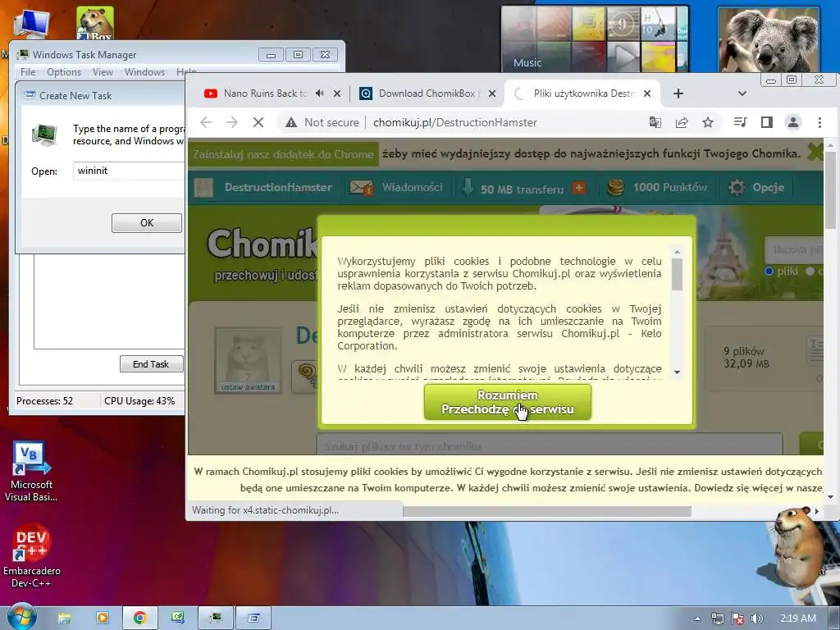The height and width of the screenshot is (630, 840).
Task: Close the Nano Ruins YouTube tab
Action: click(337, 94)
